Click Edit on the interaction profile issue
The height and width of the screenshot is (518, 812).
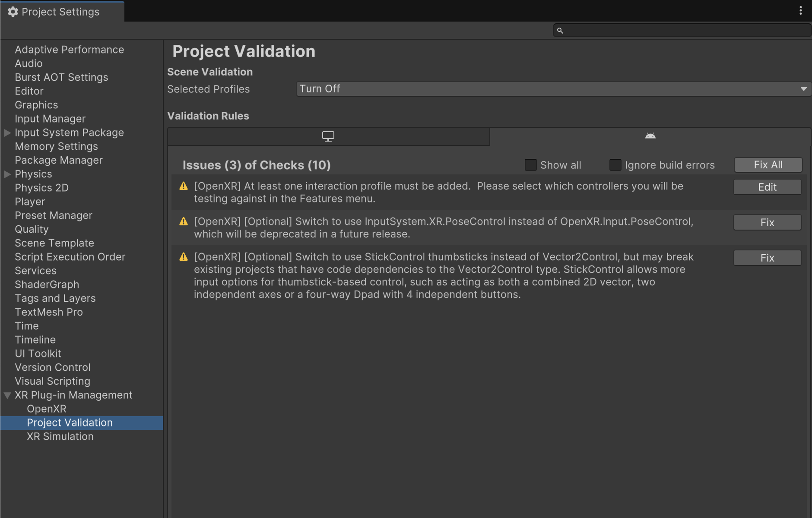coord(767,187)
